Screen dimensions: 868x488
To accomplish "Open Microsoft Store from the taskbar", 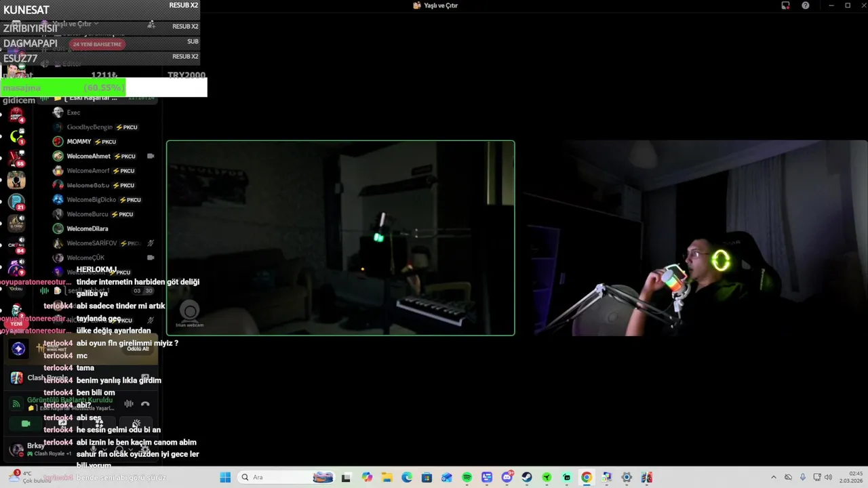I will tap(427, 477).
